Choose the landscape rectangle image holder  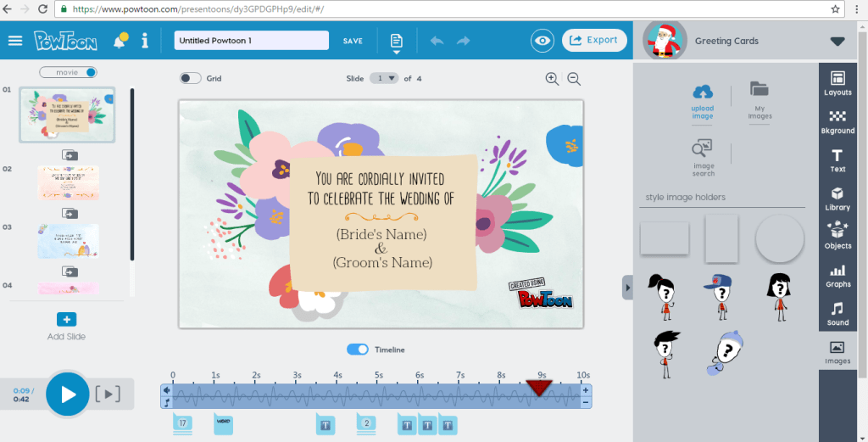click(665, 238)
